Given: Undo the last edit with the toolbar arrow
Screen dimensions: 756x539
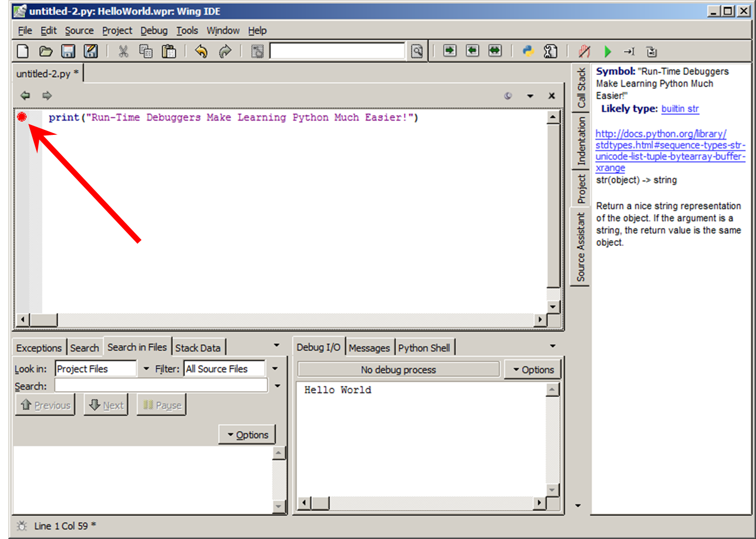Looking at the screenshot, I should (x=201, y=52).
